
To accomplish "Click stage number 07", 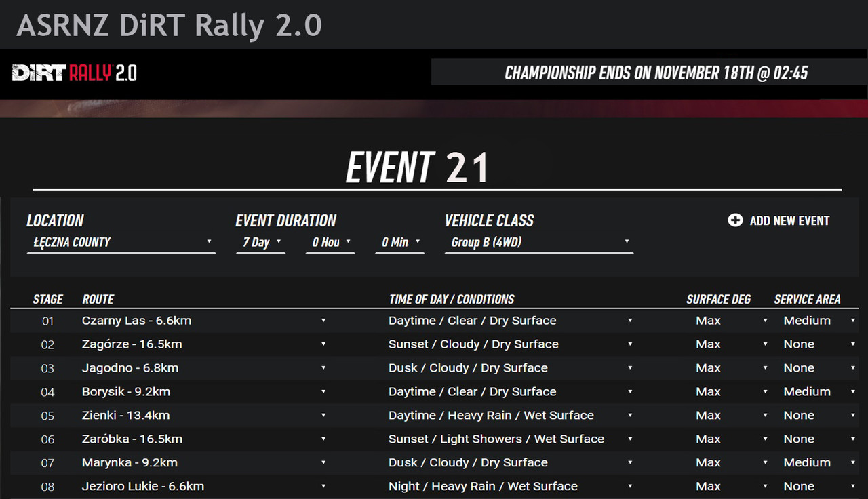I will point(47,464).
